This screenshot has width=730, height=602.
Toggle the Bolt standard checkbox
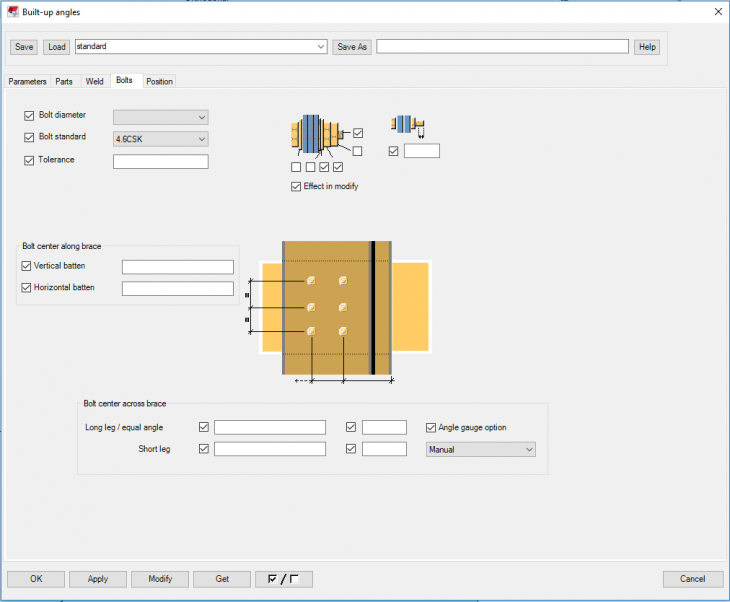click(x=29, y=137)
